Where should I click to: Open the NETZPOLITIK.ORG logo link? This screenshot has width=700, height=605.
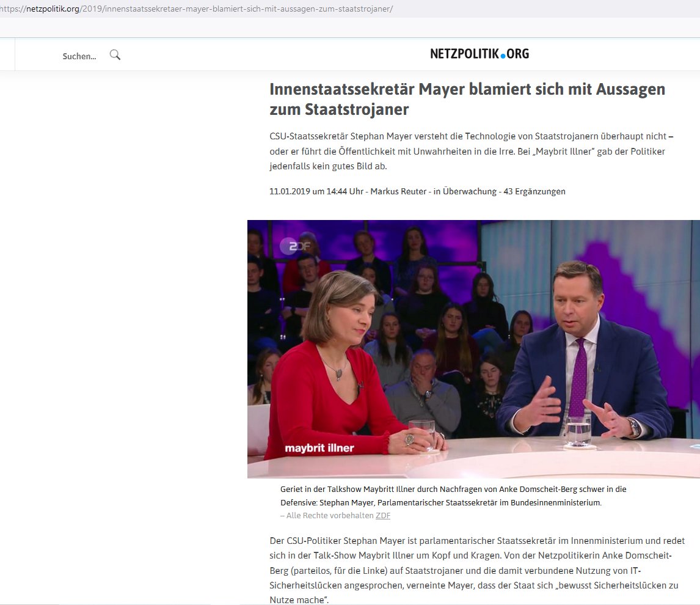479,54
